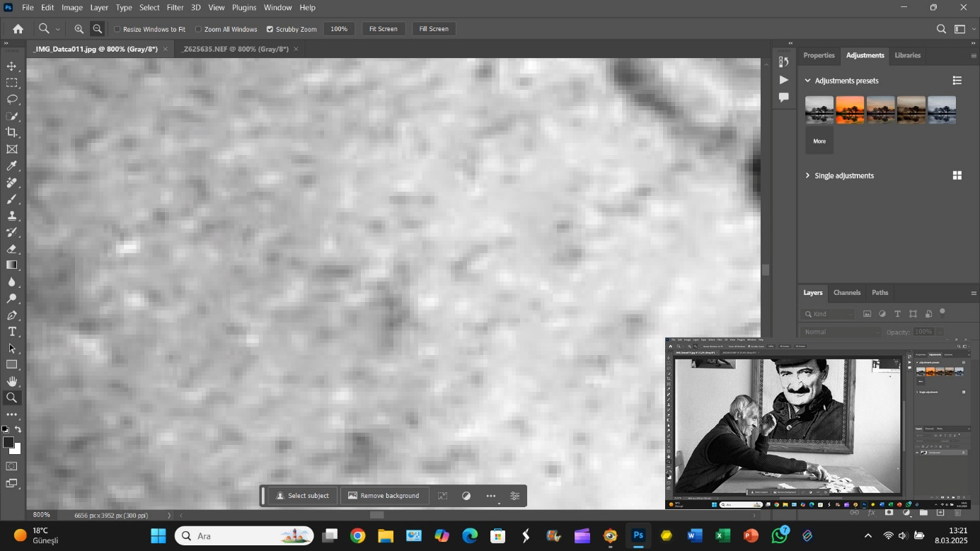This screenshot has width=980, height=551.
Task: Expand the Single adjustments section
Action: tap(808, 175)
